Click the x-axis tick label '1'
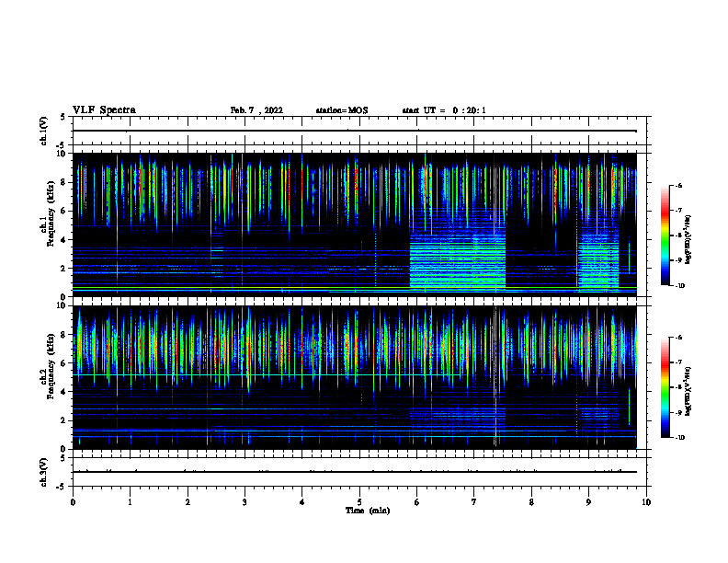The width and height of the screenshot is (728, 563). 131,502
